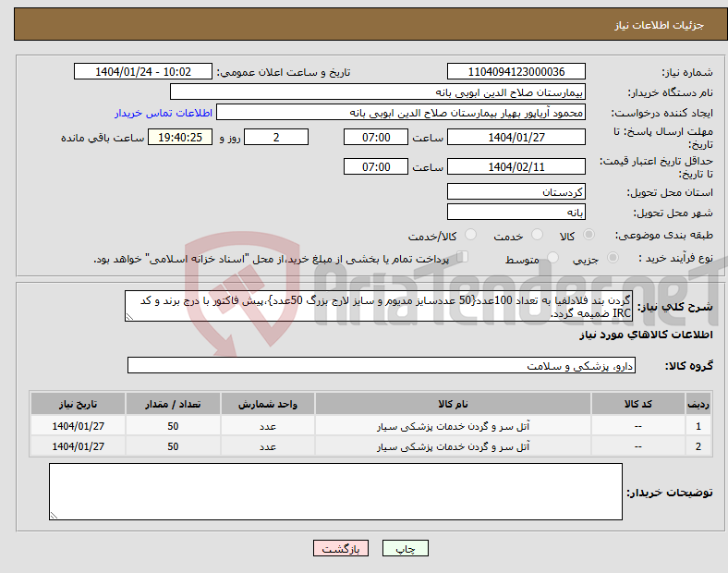
Task: Click the تعداد / مقدار column header
Action: (173, 404)
